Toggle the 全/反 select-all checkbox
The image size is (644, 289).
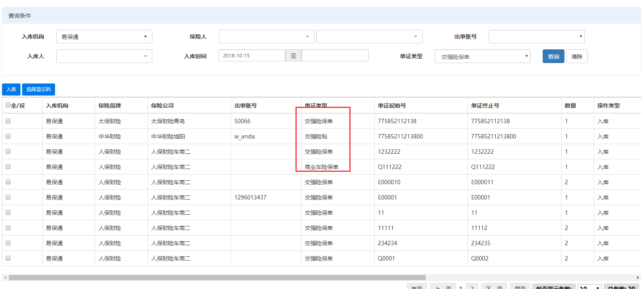pos(8,105)
